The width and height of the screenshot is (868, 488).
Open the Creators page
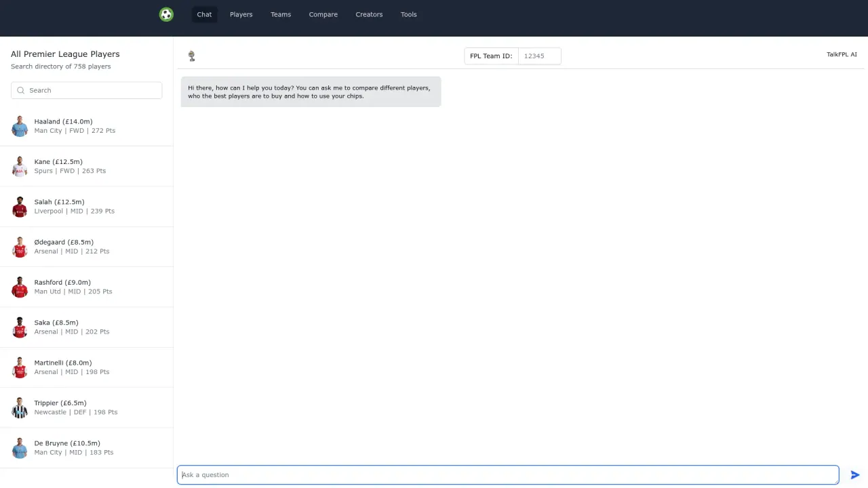coord(369,14)
